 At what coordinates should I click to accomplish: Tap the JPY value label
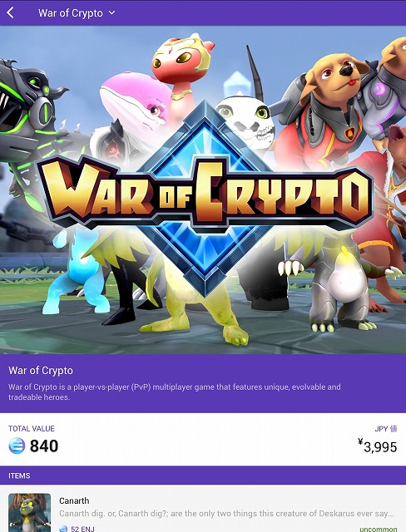386,429
